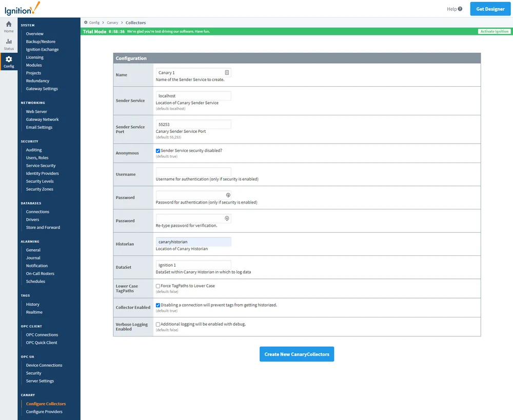Open Security Zones page
The width and height of the screenshot is (513, 420).
[x=40, y=189]
